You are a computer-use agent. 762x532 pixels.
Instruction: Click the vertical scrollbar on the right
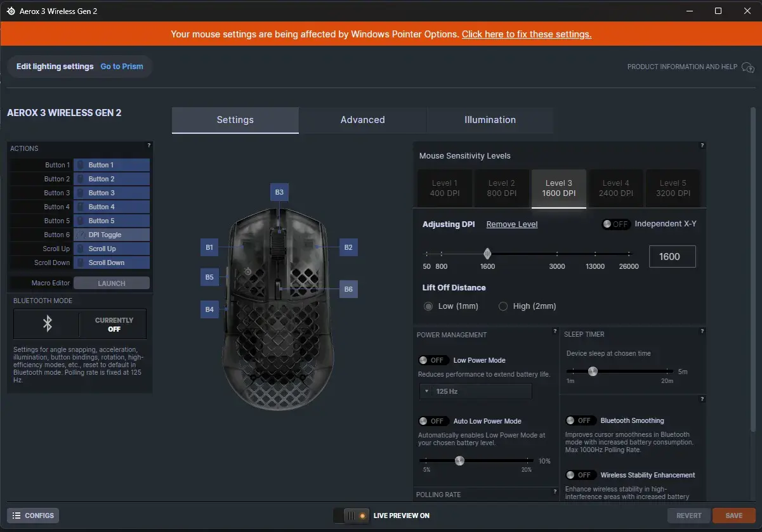pos(753,269)
